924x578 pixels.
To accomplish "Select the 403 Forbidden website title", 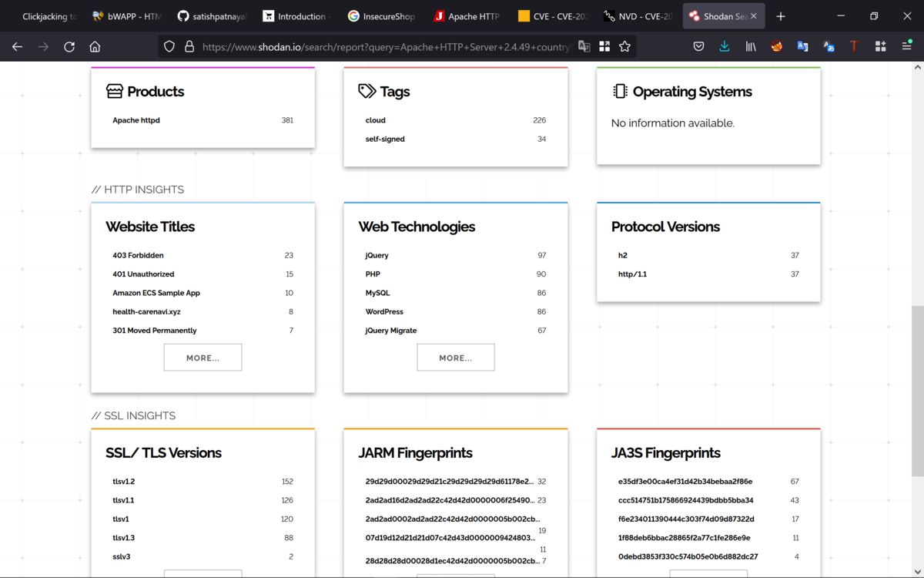I will tap(138, 255).
